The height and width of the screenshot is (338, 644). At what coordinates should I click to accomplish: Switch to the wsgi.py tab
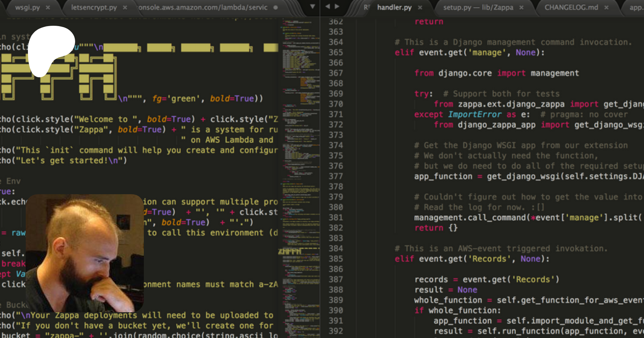point(27,8)
